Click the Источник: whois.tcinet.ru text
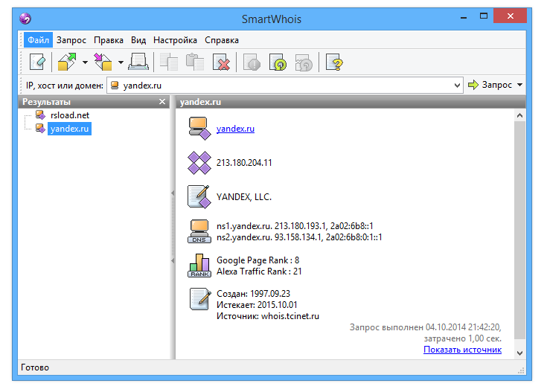Image resolution: width=547 pixels, height=392 pixels. [268, 316]
